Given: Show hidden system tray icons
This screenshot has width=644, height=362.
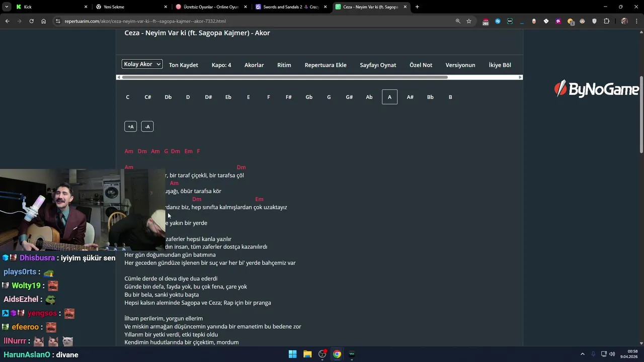Looking at the screenshot, I should (x=583, y=354).
